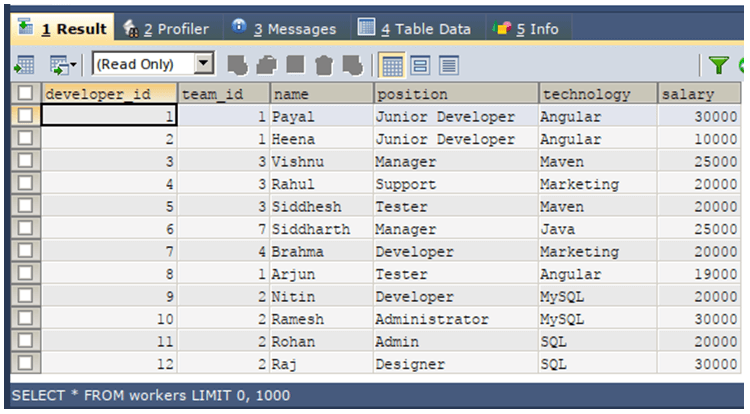The image size is (750, 414).
Task: Check the checkbox for Arjun's row
Action: [x=25, y=272]
